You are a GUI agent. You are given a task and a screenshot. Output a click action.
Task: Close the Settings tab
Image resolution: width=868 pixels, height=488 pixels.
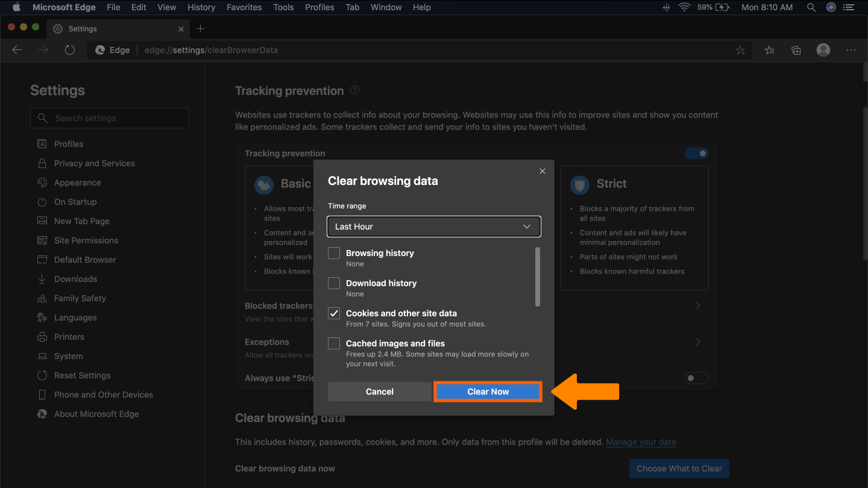[181, 29]
